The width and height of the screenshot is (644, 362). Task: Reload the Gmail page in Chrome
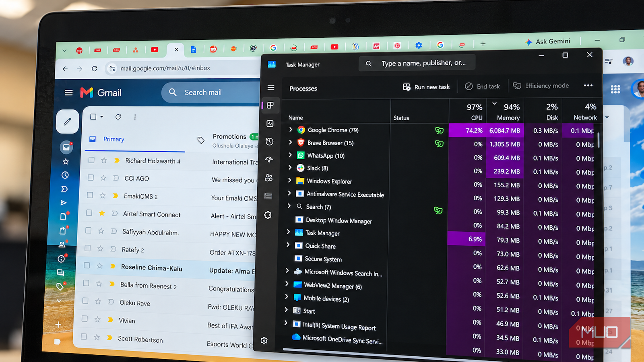94,69
